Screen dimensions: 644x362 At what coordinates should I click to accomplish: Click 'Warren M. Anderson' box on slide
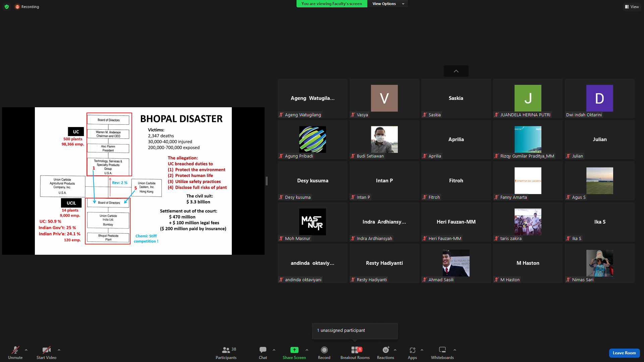(x=108, y=134)
